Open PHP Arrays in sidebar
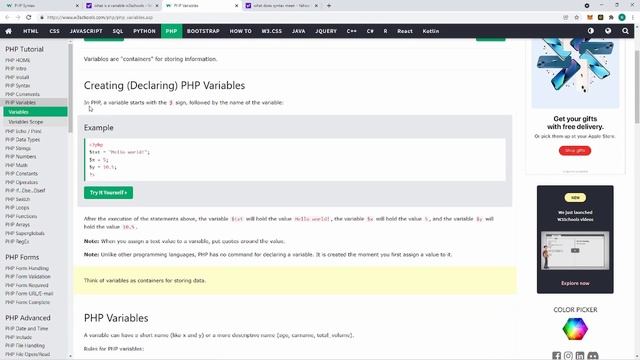640x360 pixels. pyautogui.click(x=17, y=224)
